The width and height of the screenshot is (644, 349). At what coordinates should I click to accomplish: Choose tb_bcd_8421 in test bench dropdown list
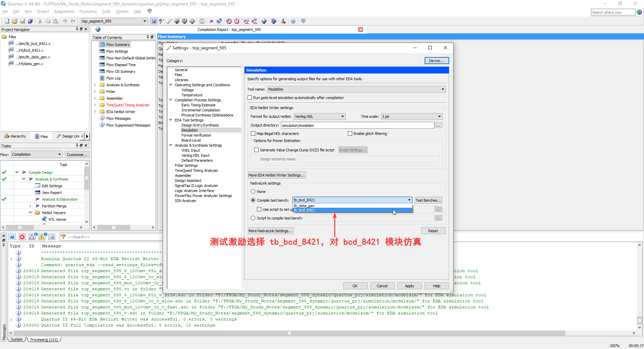tap(352, 210)
